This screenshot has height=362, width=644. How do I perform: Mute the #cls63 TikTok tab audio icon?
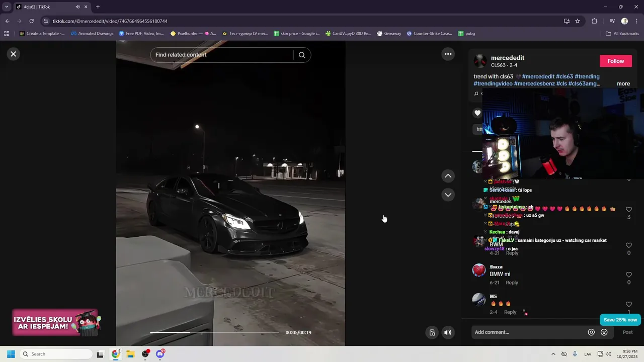77,7
